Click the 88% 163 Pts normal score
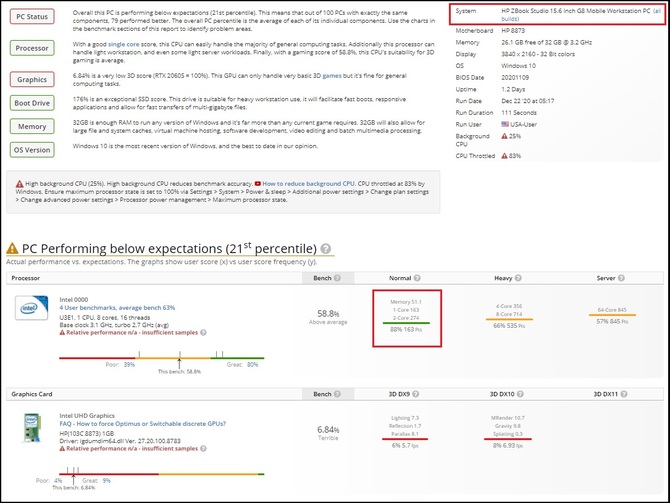Image resolution: width=670 pixels, height=503 pixels. [406, 330]
